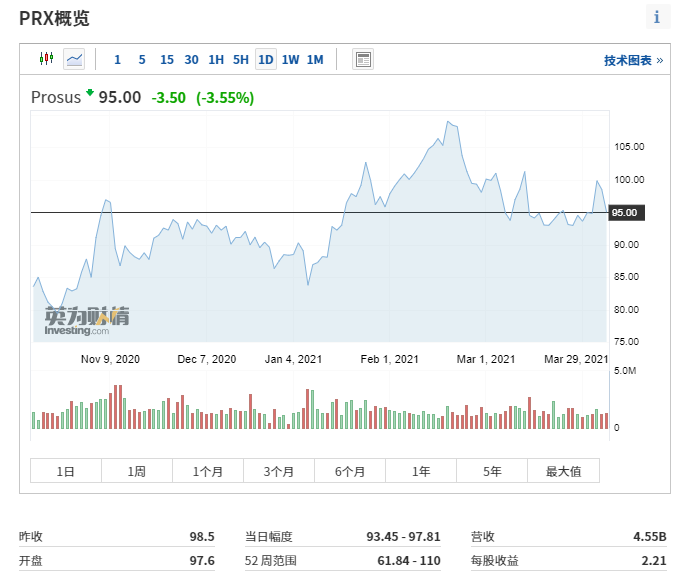
Task: Open the 技术图表 link
Action: (633, 61)
